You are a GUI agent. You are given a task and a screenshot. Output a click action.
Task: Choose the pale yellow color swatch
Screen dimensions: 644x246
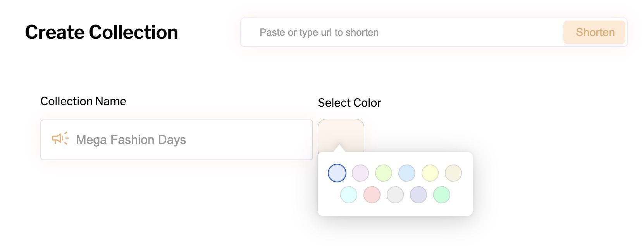point(430,173)
